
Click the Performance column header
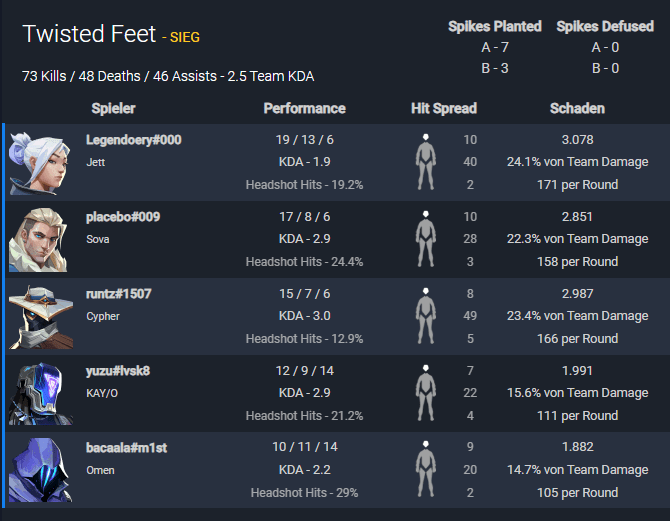click(305, 108)
